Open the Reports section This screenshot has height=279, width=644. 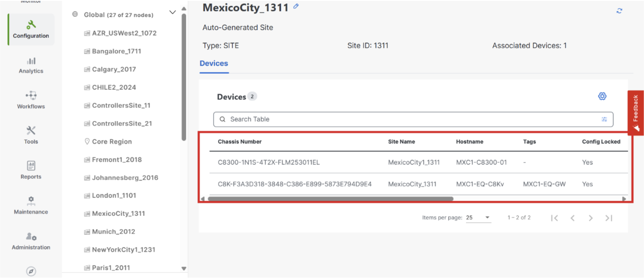pyautogui.click(x=31, y=170)
